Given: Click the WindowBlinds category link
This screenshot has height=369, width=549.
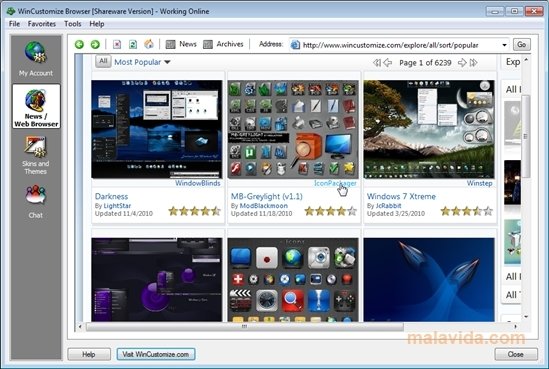Looking at the screenshot, I should [198, 183].
